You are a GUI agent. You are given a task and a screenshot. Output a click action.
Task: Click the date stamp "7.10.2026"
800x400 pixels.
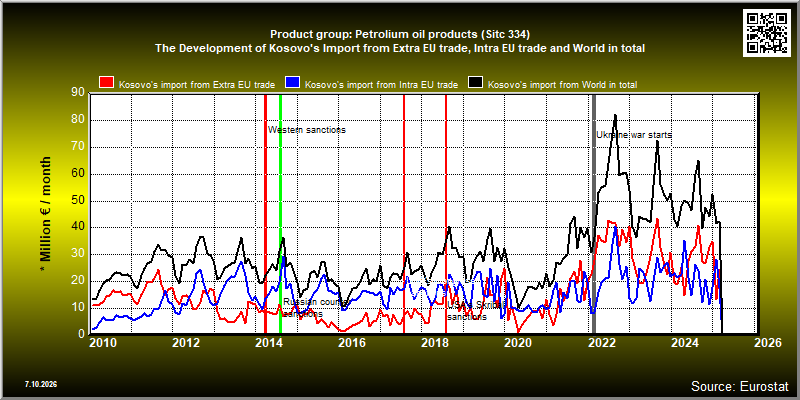tap(41, 384)
